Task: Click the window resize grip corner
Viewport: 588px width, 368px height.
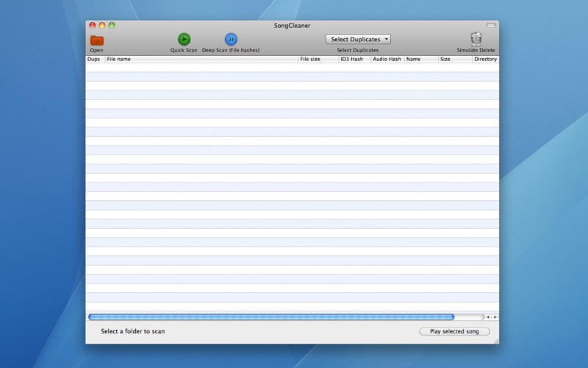Action: click(x=496, y=341)
